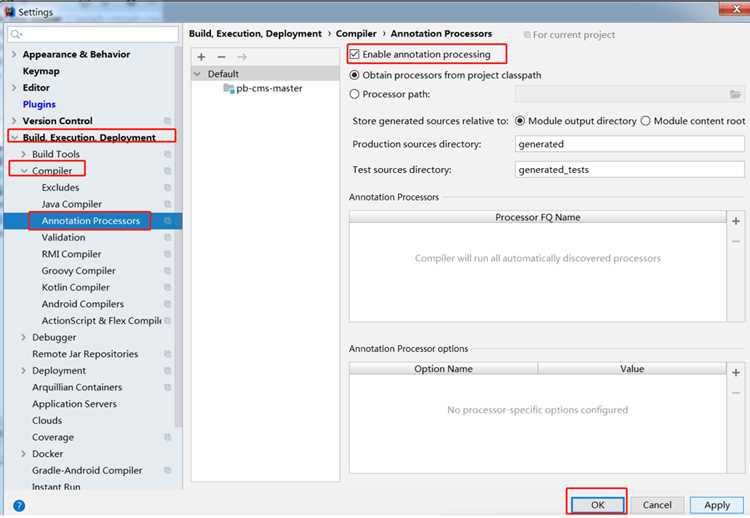Expand the Editor section

coord(14,88)
